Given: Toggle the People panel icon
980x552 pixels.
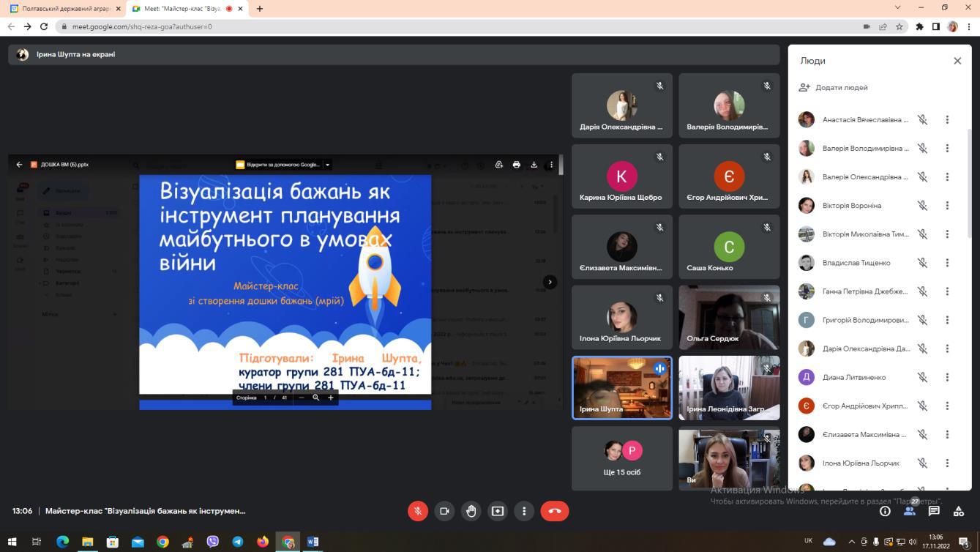Looking at the screenshot, I should tap(910, 511).
